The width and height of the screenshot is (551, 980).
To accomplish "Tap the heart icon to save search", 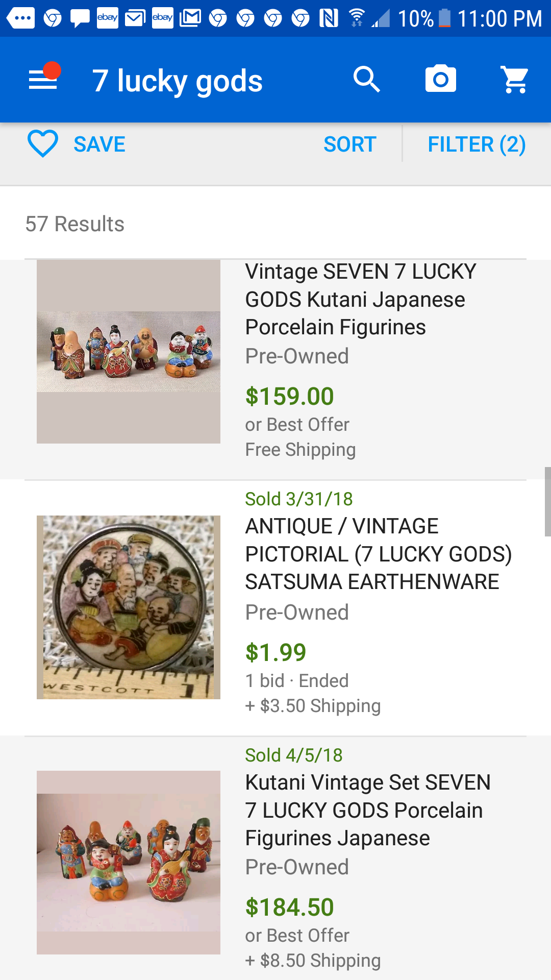I will tap(43, 144).
